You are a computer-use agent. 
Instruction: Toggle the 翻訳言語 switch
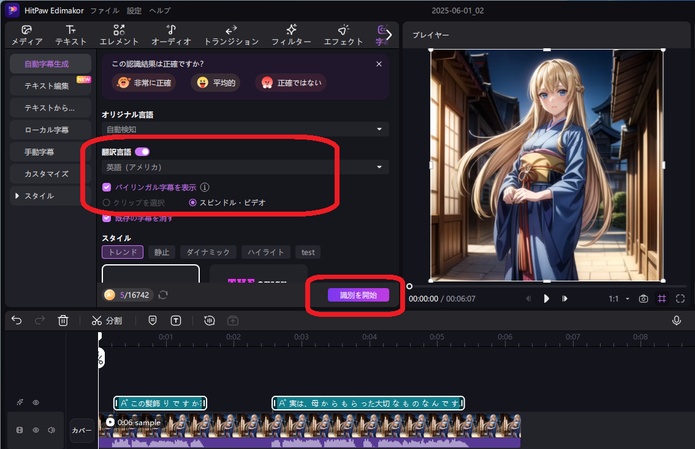(142, 152)
